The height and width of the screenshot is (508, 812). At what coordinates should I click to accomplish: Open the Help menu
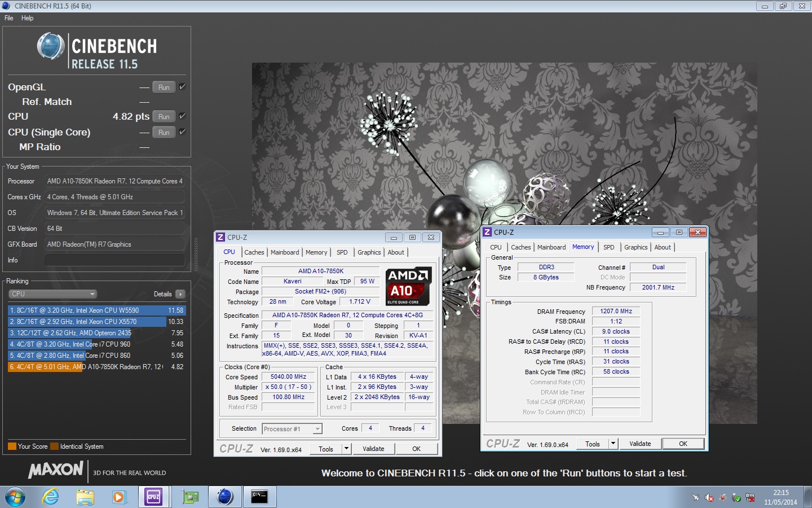pyautogui.click(x=27, y=18)
